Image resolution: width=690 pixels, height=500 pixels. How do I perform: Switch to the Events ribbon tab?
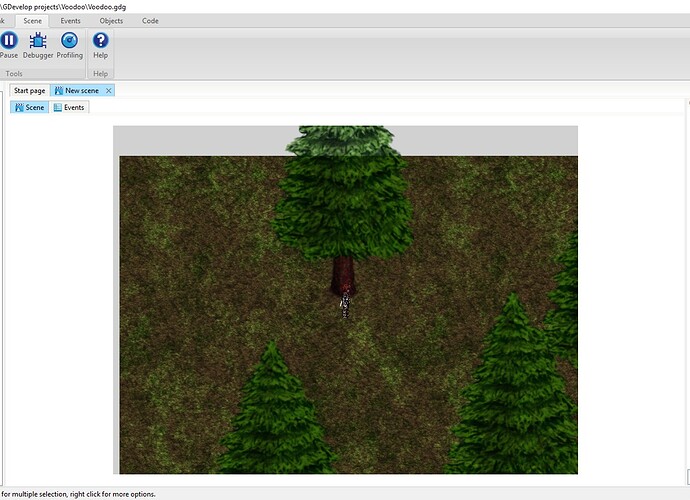point(70,21)
